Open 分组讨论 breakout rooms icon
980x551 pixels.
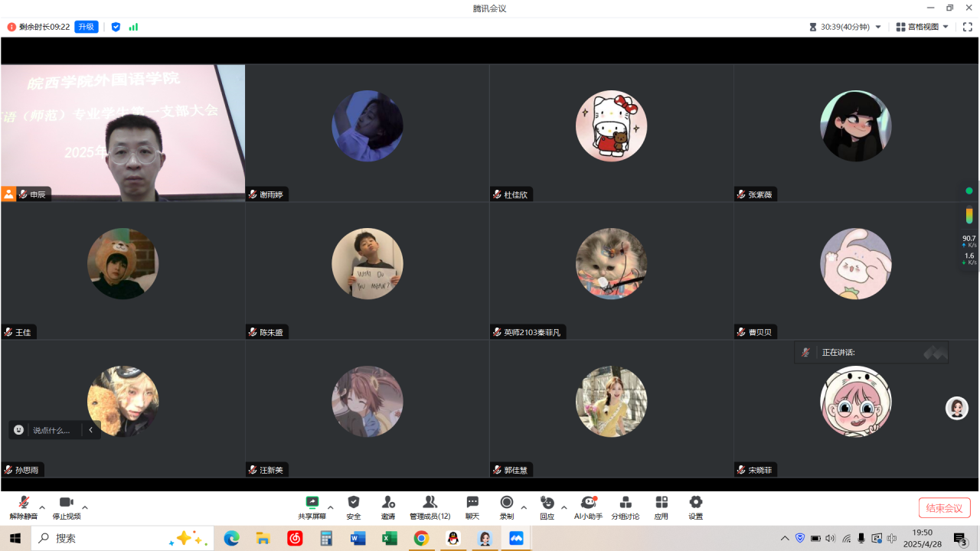625,507
